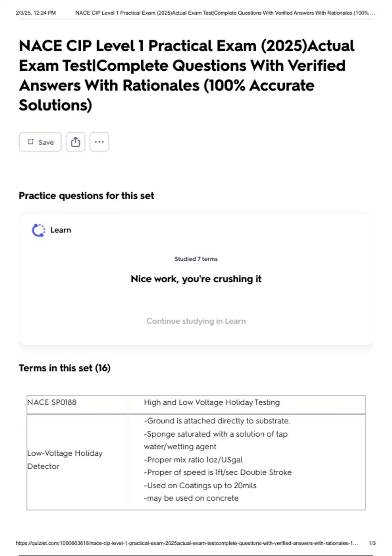The height and width of the screenshot is (556, 392).
Task: Click the Save button for this set
Action: pyautogui.click(x=40, y=142)
